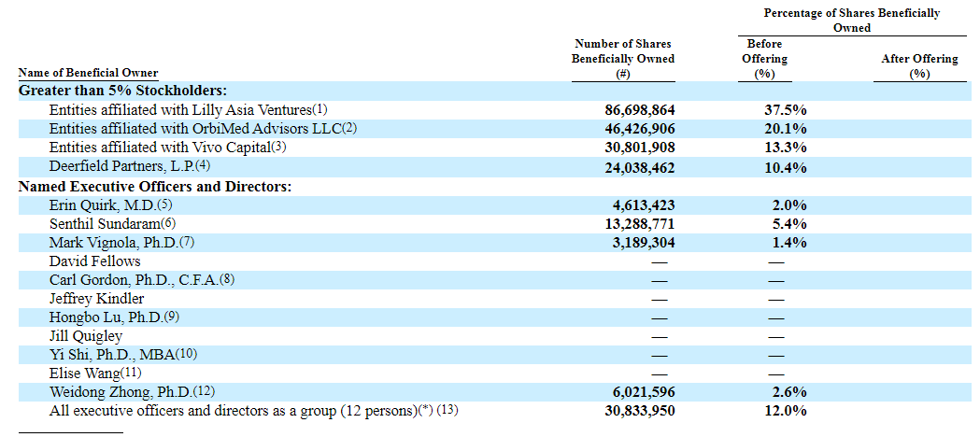
Task: Select 'Named Executive Officers and Directors:' heading
Action: coord(156,187)
